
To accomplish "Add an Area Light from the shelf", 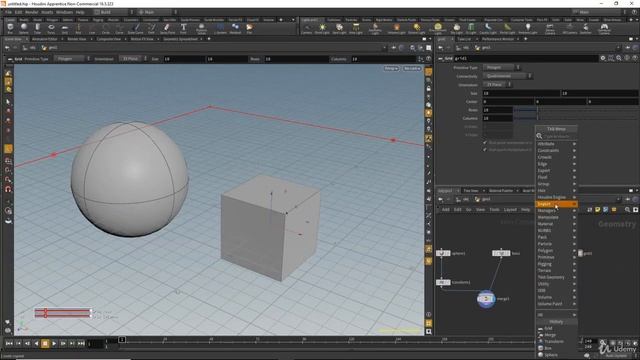I will tap(356, 29).
